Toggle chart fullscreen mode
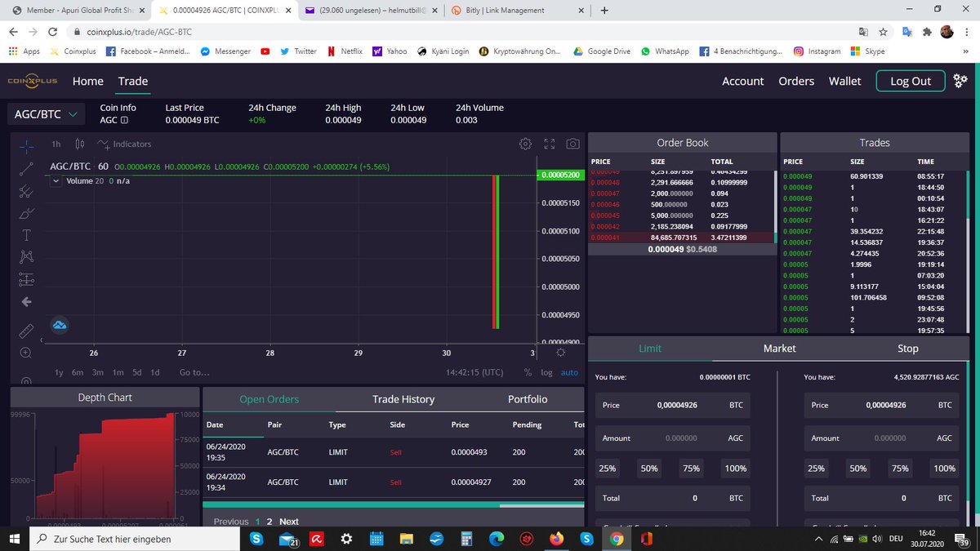This screenshot has height=551, width=980. pyautogui.click(x=550, y=144)
